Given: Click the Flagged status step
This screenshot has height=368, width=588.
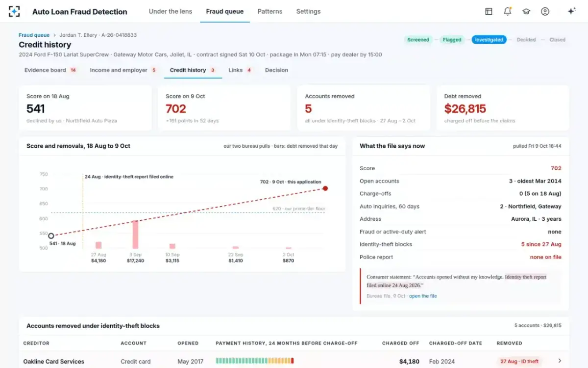Looking at the screenshot, I should click(x=452, y=40).
